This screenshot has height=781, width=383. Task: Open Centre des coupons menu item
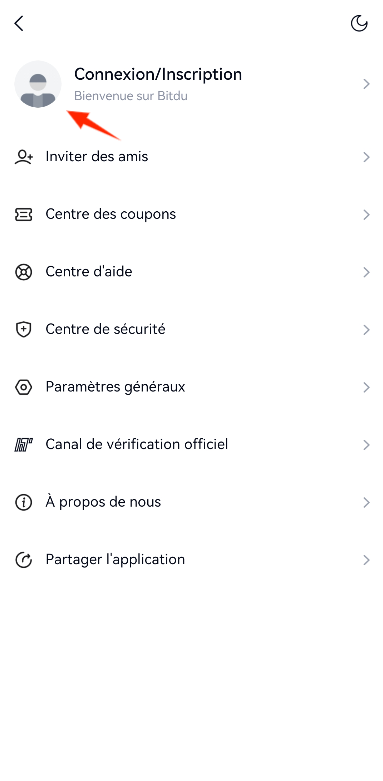tap(191, 215)
